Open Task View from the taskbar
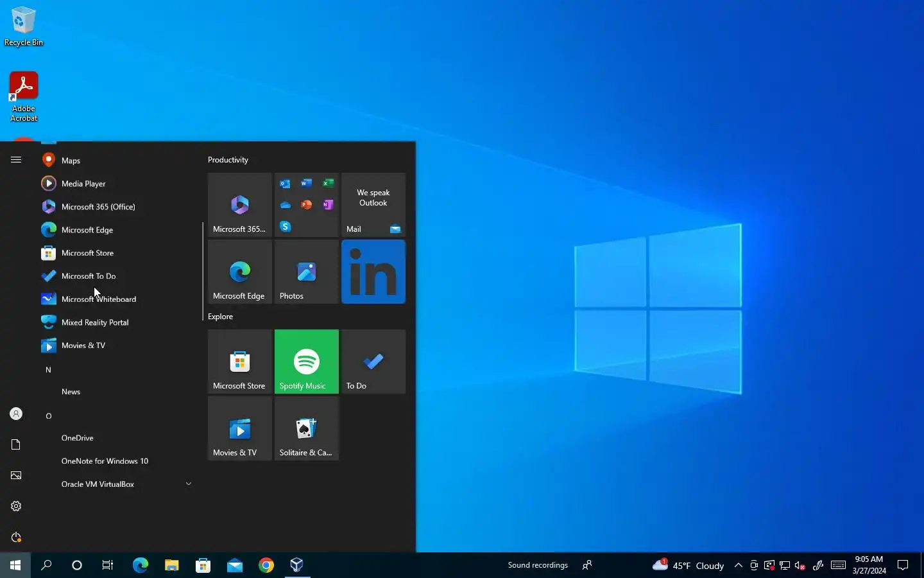The height and width of the screenshot is (578, 924). coord(108,565)
